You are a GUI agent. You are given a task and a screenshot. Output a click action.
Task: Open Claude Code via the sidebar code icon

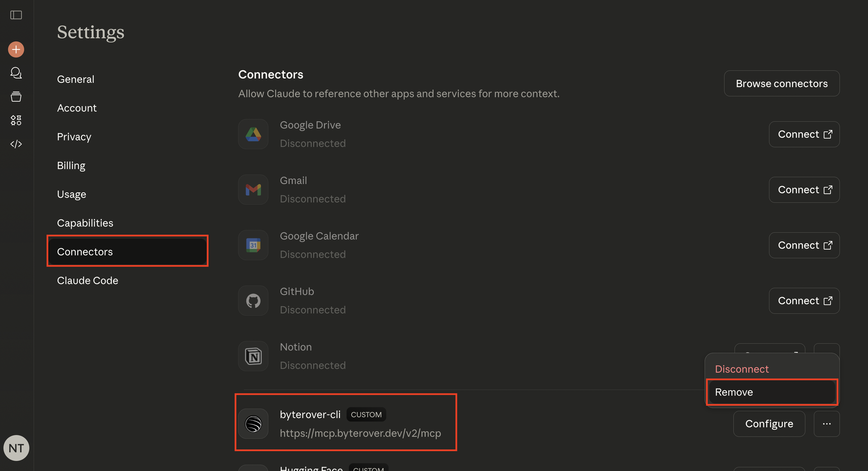tap(16, 144)
